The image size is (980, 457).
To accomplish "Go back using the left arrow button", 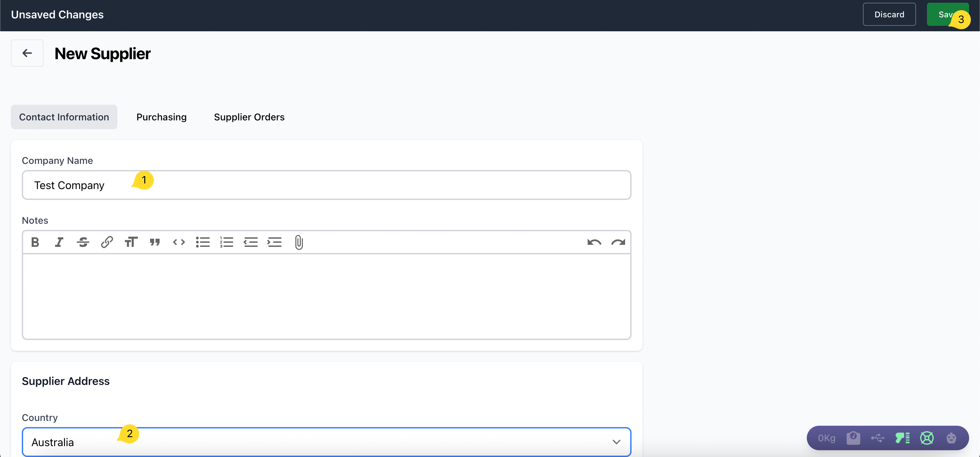I will [x=27, y=53].
